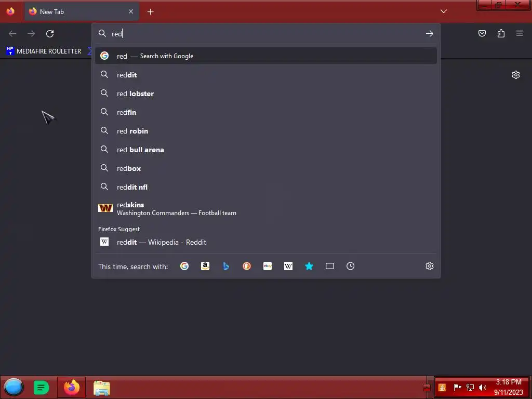This screenshot has height=399, width=532.
Task: Open Save to Pocket button
Action: tap(482, 33)
